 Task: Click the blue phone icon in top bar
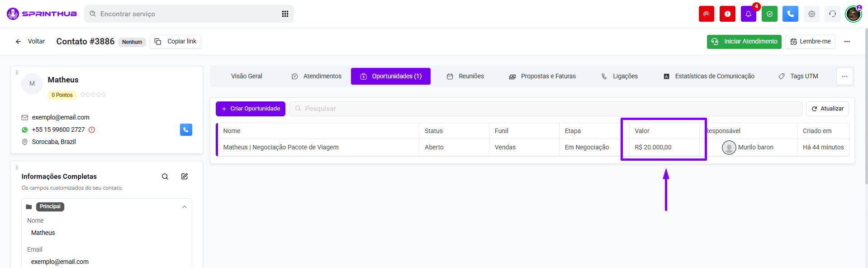790,14
